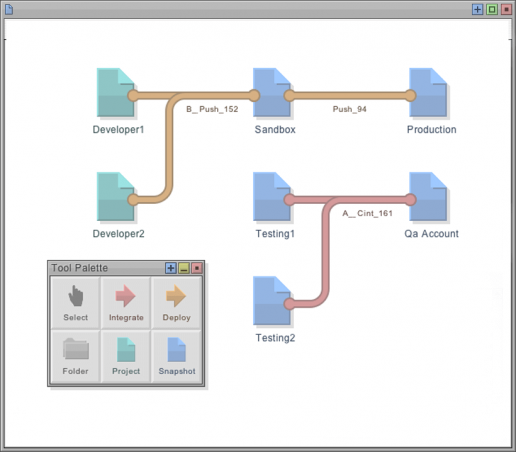Expand the Tool Palette with blue plus
Image resolution: width=516 pixels, height=452 pixels.
(171, 268)
